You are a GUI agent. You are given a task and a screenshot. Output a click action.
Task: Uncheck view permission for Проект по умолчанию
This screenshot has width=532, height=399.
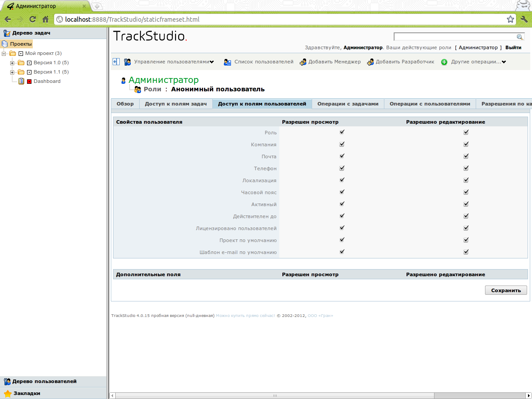342,240
